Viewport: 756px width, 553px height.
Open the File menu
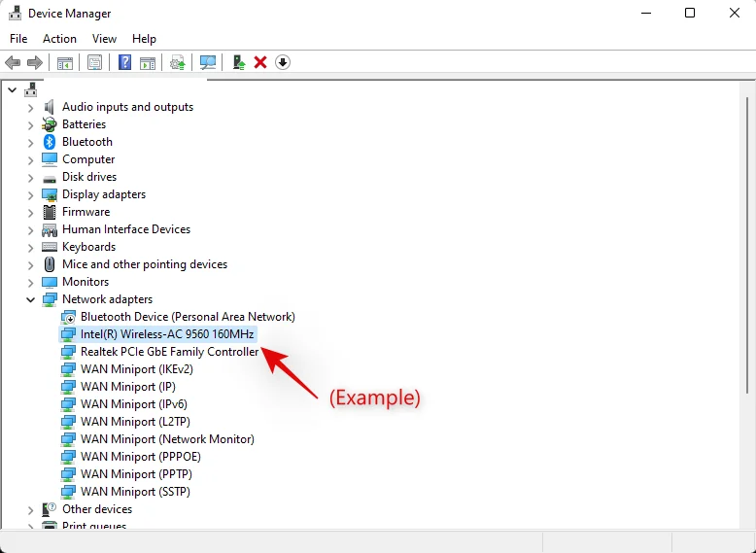tap(18, 39)
